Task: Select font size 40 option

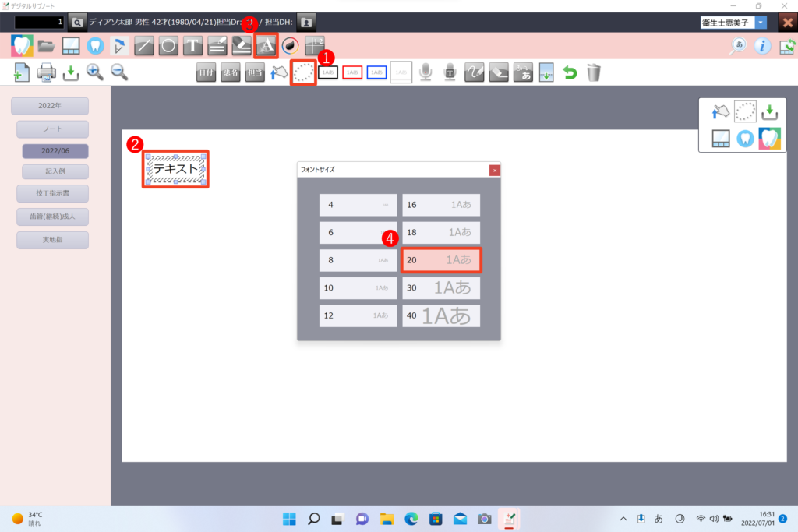Action: 441,315
